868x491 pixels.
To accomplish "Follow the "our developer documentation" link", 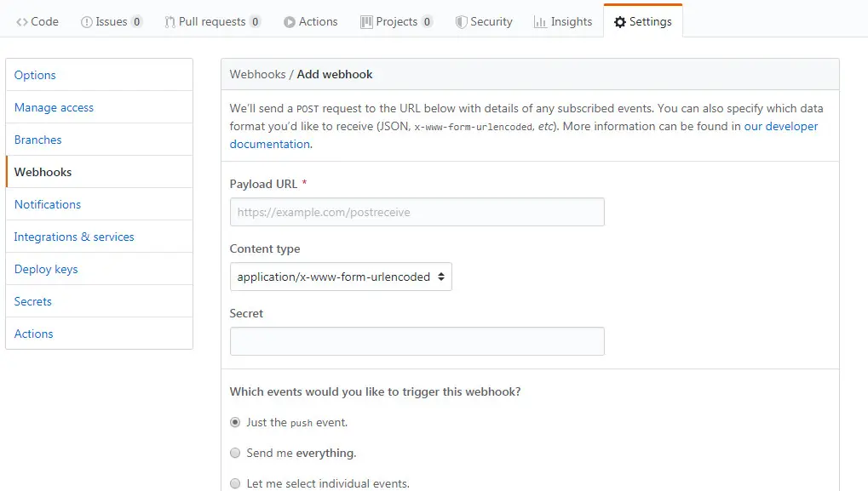I will click(x=780, y=127).
